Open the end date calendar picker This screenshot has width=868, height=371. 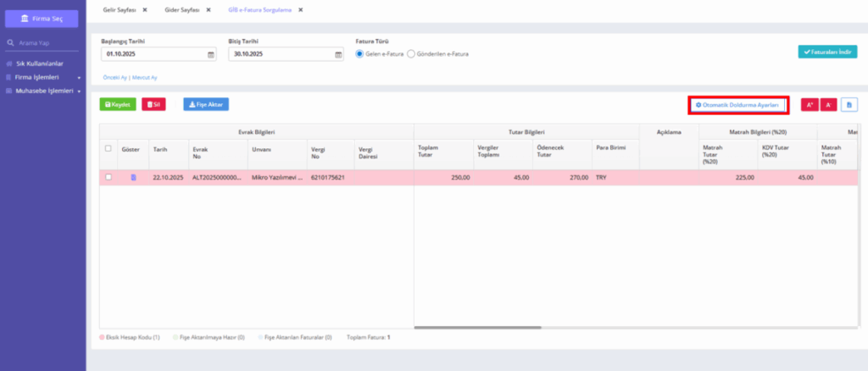[x=338, y=55]
